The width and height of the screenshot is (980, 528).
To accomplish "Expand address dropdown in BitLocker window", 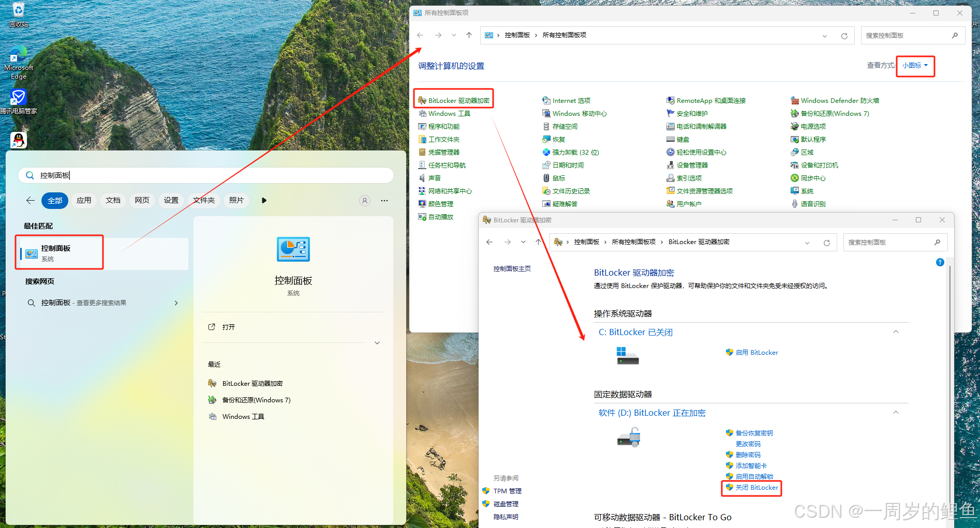I will [x=807, y=243].
